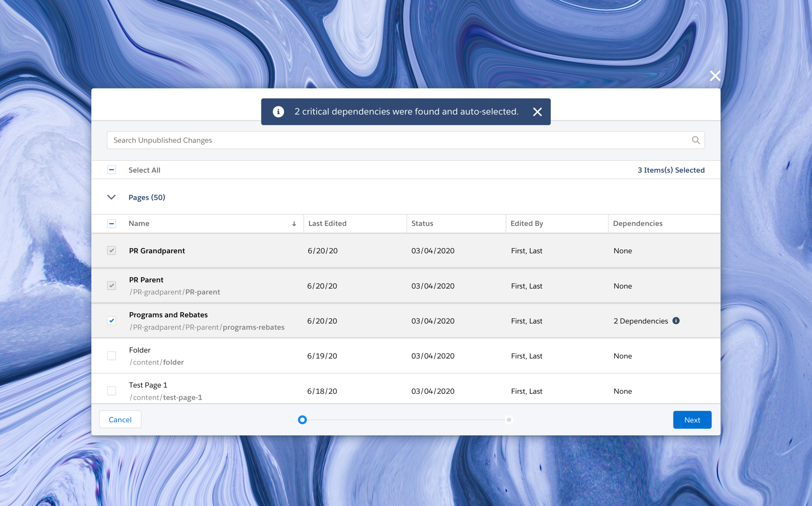Click the search magnifier icon

click(696, 140)
